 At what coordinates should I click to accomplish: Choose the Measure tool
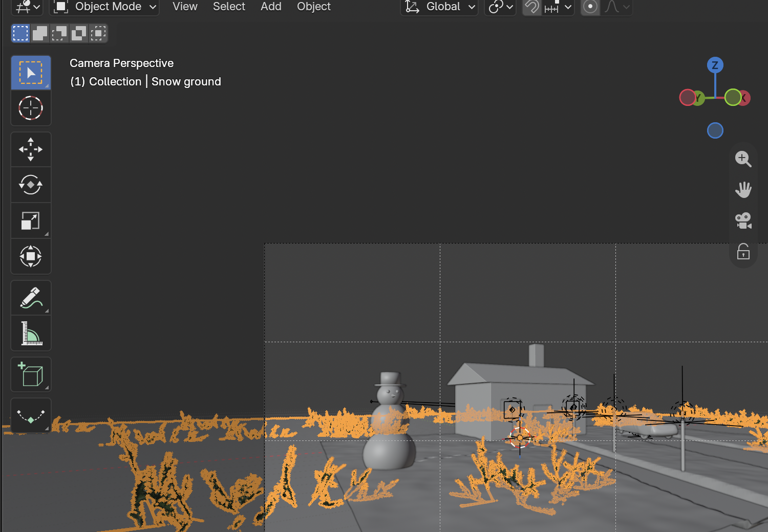point(31,333)
